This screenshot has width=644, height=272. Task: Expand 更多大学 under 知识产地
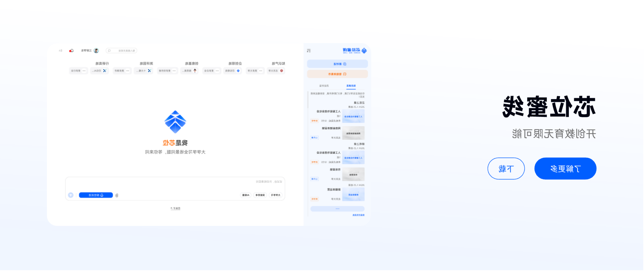click(x=255, y=71)
